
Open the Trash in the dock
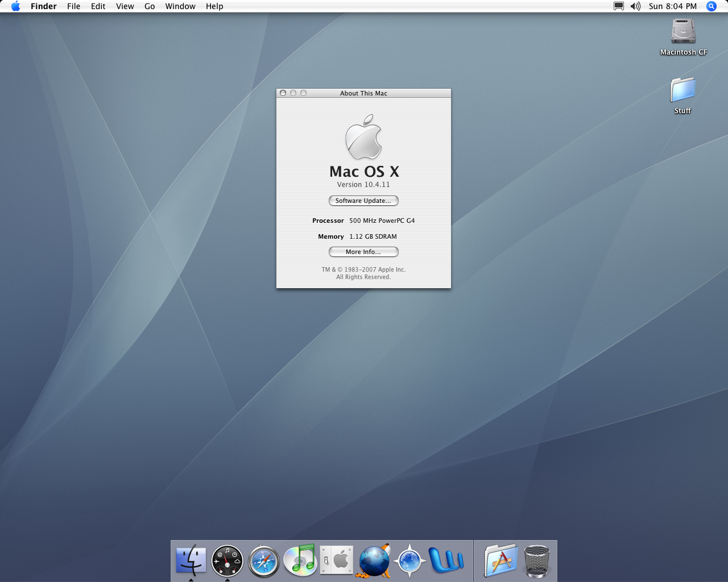[536, 561]
